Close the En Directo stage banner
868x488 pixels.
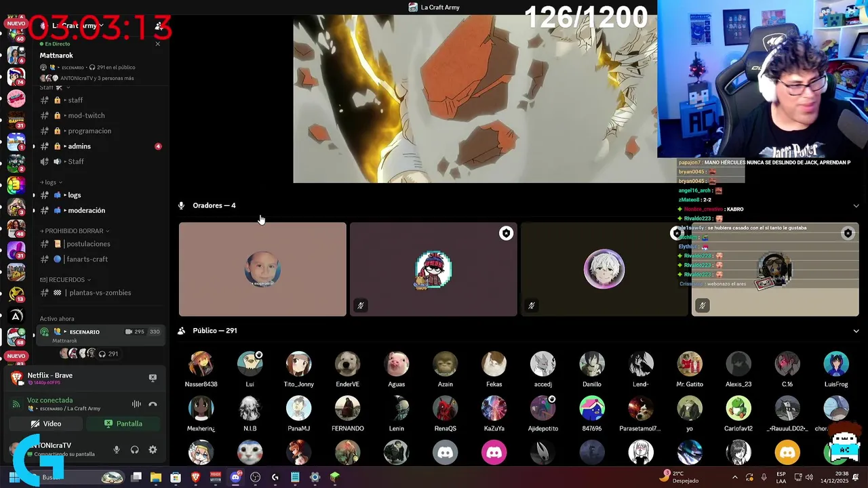(x=158, y=44)
